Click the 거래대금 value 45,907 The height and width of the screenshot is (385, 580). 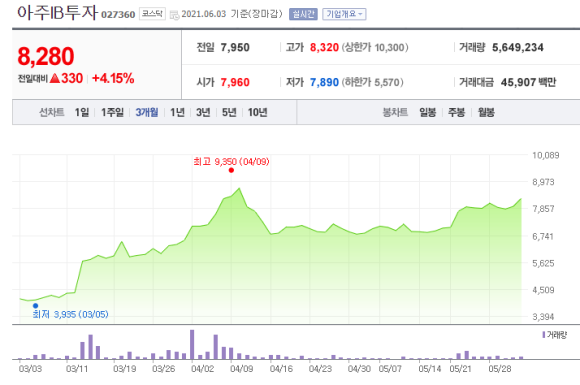[x=518, y=82]
